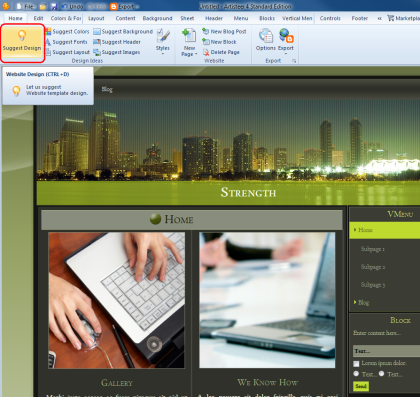This screenshot has width=420, height=397.
Task: Select Subpage 3 in VMenu
Action: [373, 285]
